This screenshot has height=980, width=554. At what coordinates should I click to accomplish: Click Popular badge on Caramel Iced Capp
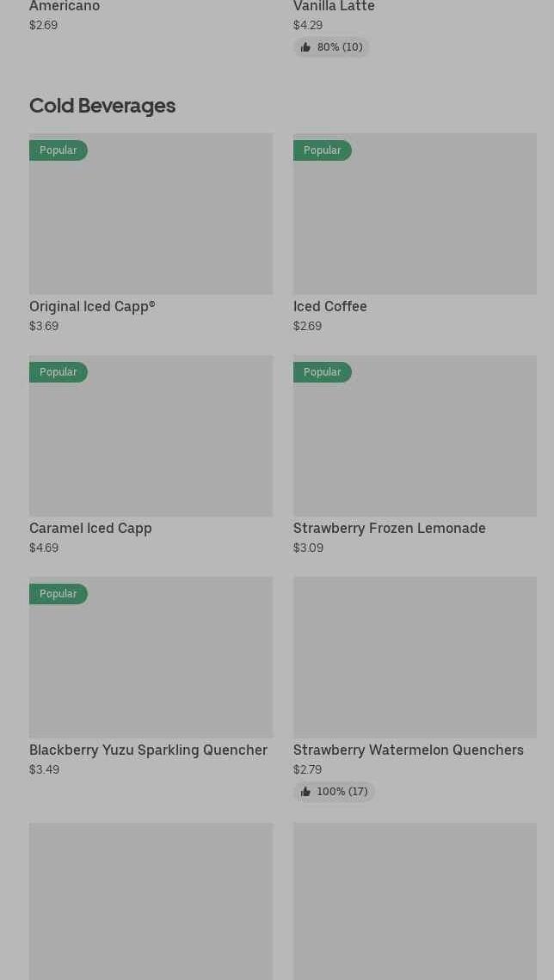(58, 372)
